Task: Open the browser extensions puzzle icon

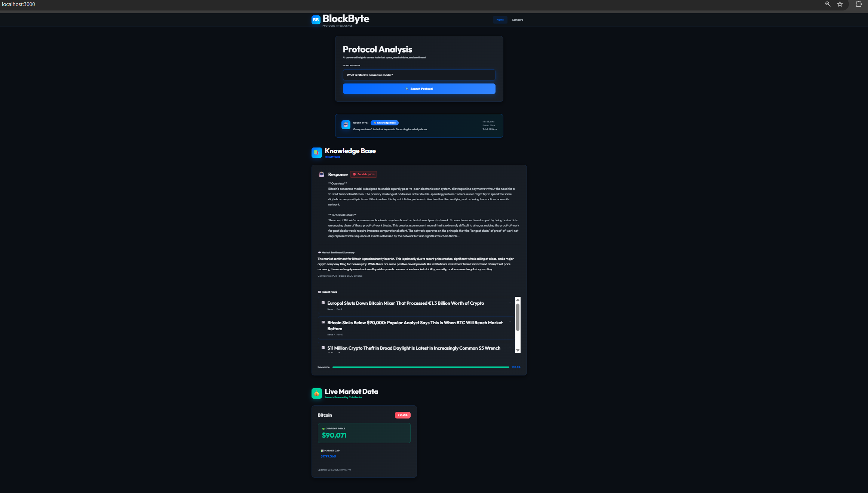Action: coord(859,4)
